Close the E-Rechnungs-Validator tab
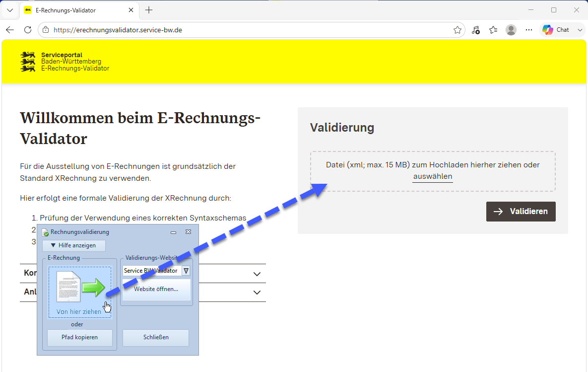588x372 pixels. tap(131, 10)
